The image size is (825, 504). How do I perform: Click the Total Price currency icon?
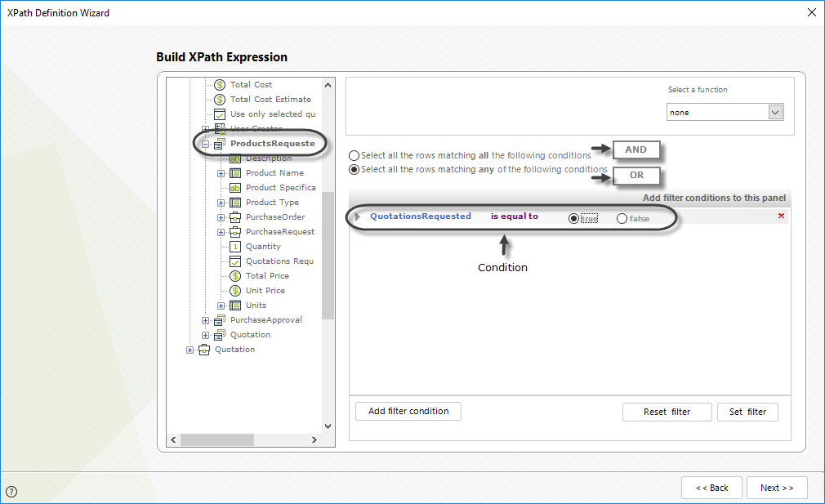235,276
